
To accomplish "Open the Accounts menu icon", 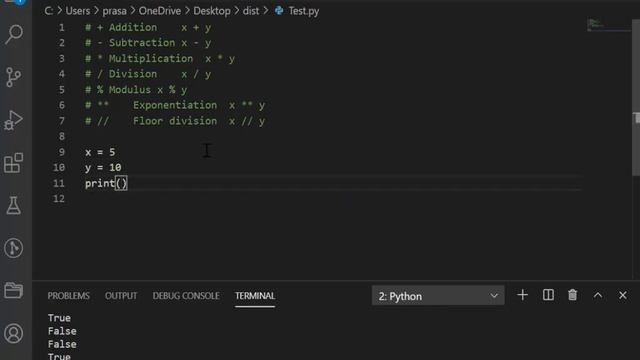I will point(13,333).
